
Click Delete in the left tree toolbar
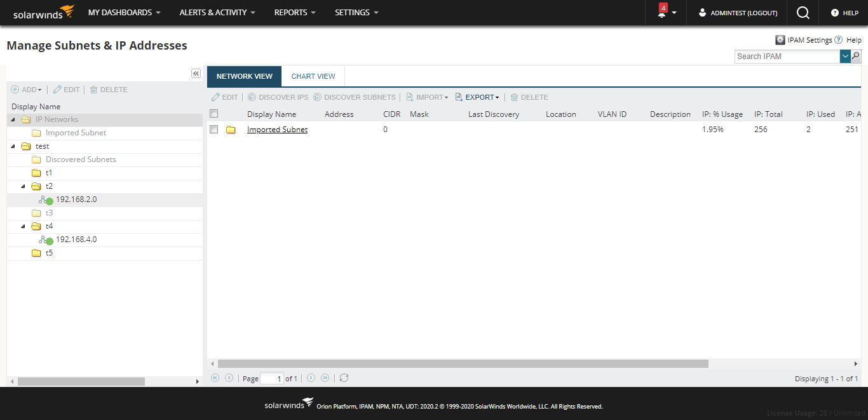(109, 90)
